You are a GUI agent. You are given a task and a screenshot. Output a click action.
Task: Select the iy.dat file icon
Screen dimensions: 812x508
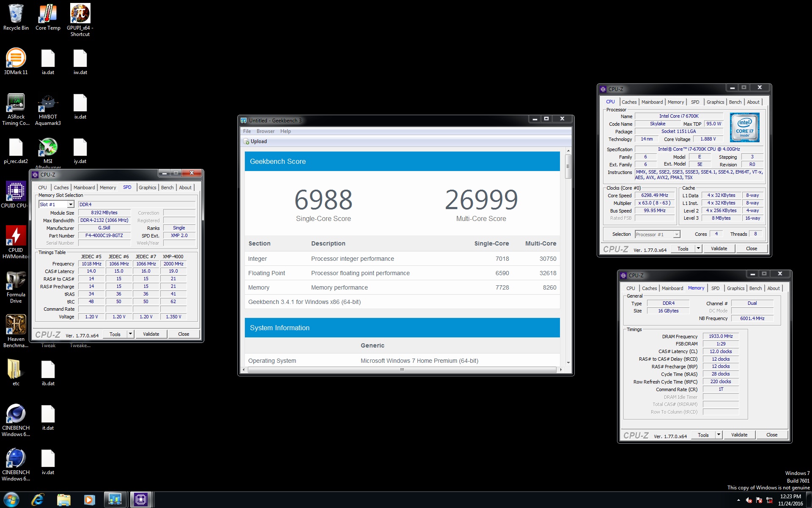(80, 151)
